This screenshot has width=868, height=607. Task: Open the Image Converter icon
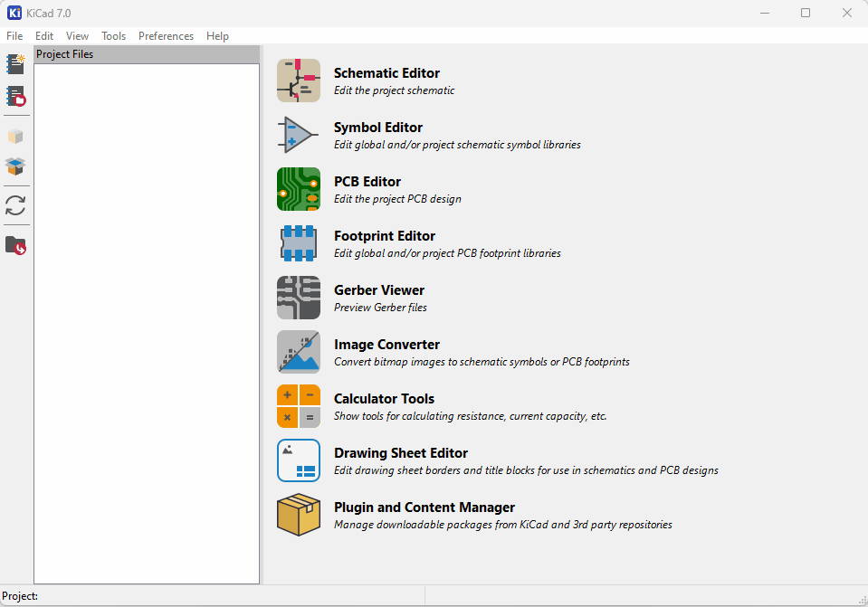299,351
